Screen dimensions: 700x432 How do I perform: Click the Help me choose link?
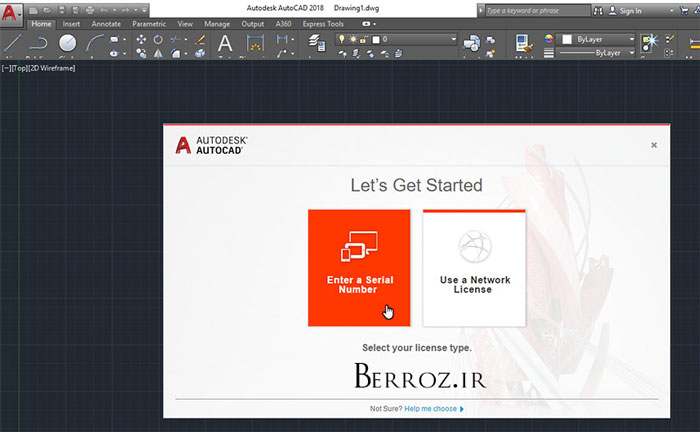(x=430, y=408)
